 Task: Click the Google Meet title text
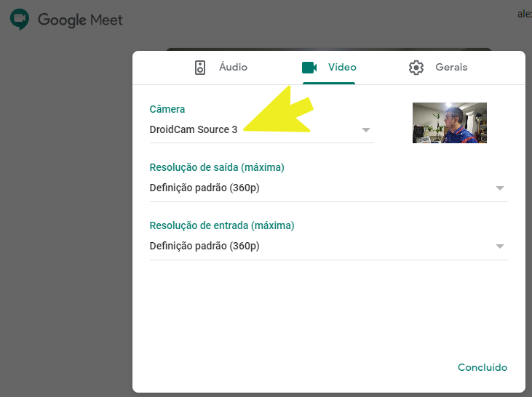point(80,20)
